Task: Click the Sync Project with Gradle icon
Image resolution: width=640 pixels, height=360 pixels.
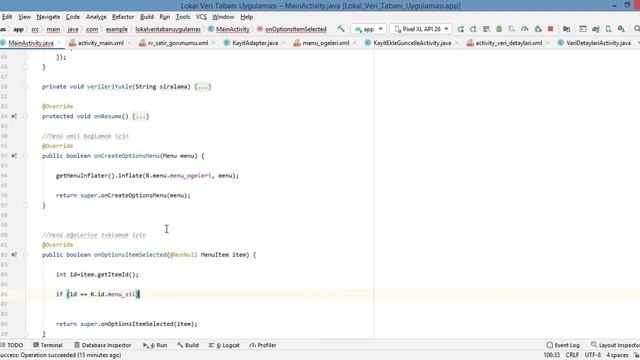Action: coord(596,29)
